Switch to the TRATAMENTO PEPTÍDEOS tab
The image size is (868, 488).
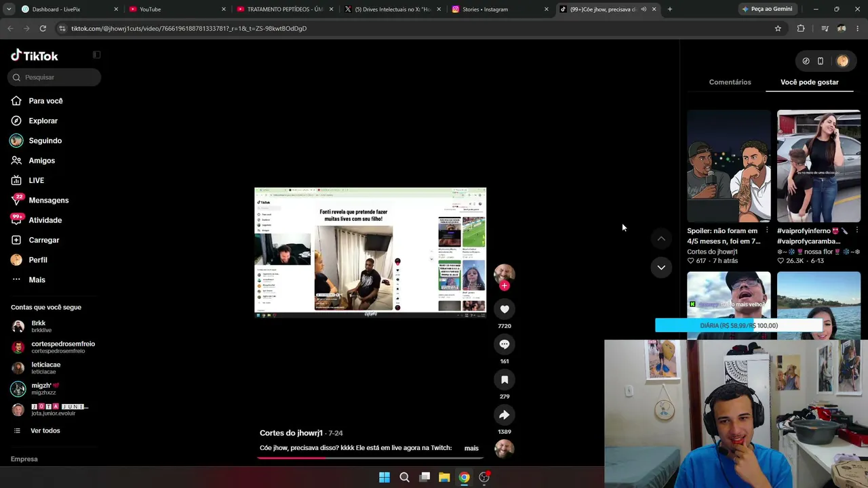point(285,9)
